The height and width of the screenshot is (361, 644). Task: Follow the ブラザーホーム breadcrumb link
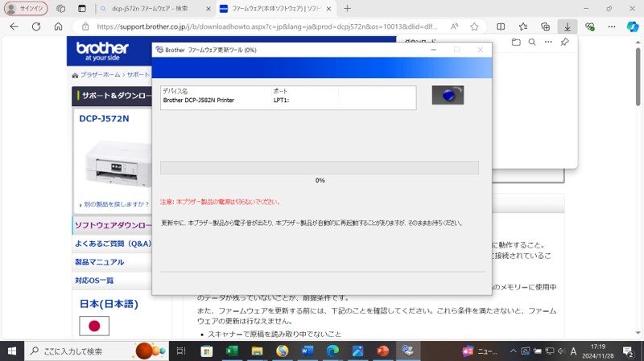(100, 75)
